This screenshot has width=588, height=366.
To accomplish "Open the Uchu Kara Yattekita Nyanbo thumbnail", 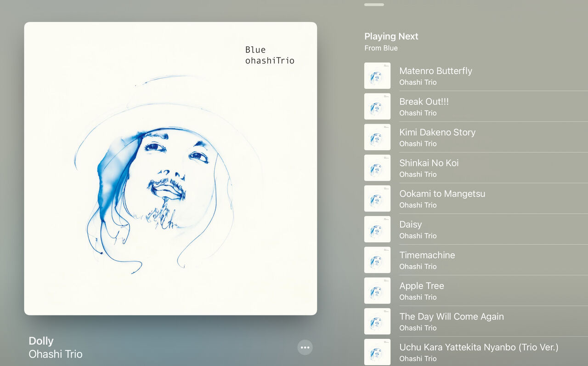I will coord(377,352).
